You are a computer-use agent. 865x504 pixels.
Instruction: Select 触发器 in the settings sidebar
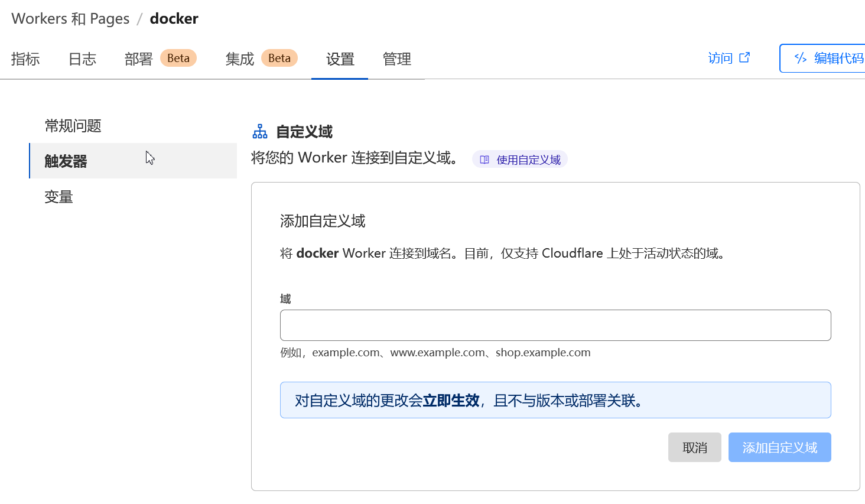[x=66, y=161]
